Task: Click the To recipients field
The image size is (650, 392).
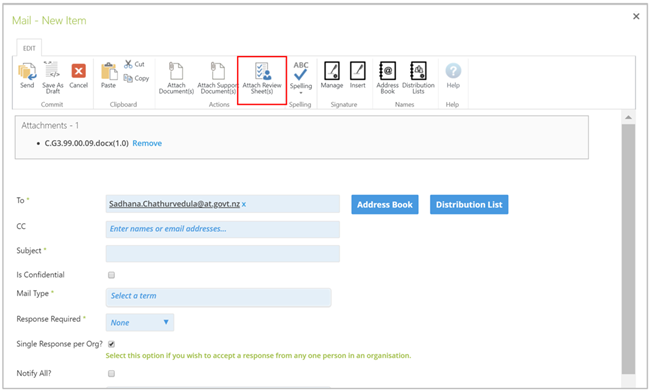Action: coord(223,204)
